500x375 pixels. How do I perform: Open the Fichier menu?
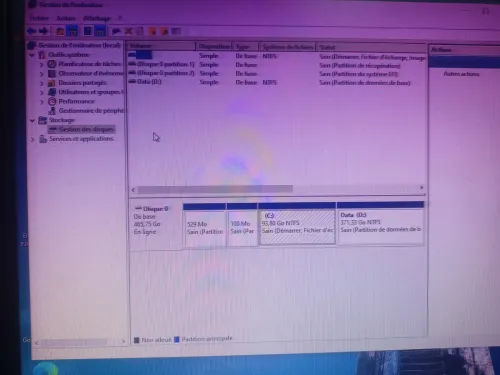point(39,18)
